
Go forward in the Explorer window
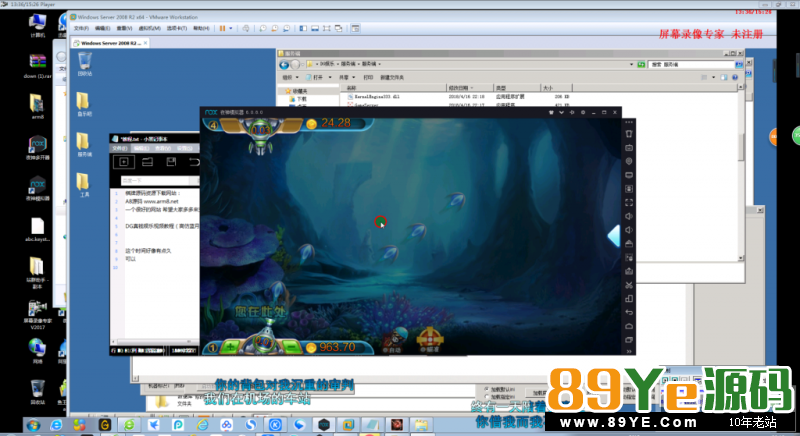295,65
